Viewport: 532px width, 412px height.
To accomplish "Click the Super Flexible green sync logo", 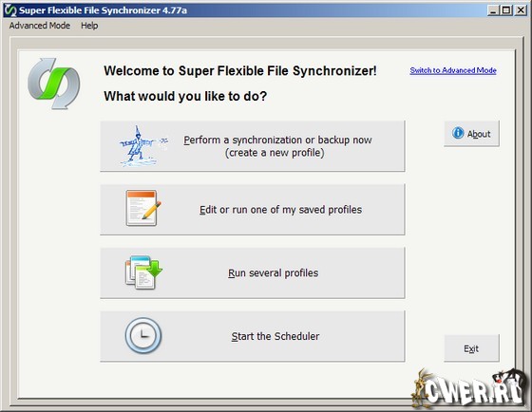I will pyautogui.click(x=54, y=84).
